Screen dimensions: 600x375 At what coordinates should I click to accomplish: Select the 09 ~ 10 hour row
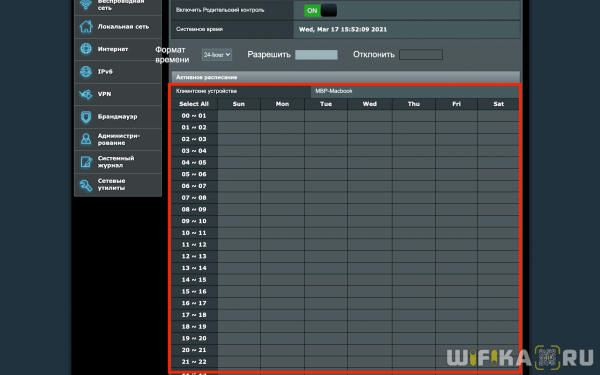(194, 221)
